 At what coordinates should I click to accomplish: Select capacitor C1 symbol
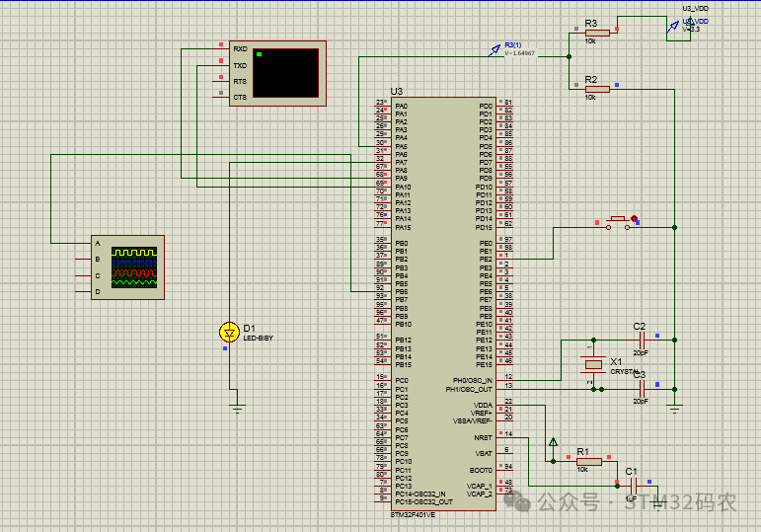coord(634,486)
